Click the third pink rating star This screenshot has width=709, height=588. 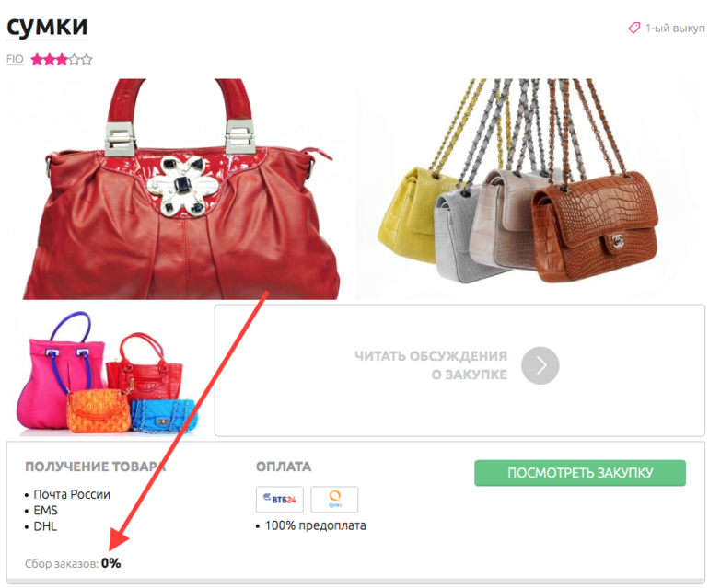click(x=62, y=60)
